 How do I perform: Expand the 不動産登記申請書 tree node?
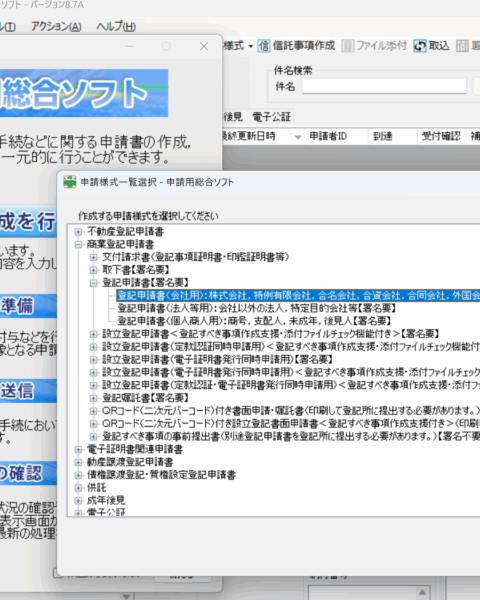(78, 232)
